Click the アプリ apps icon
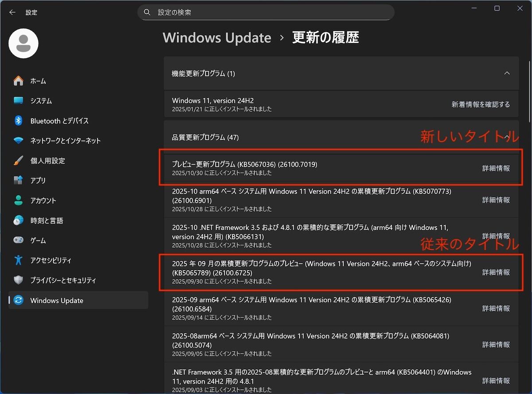 pos(18,180)
